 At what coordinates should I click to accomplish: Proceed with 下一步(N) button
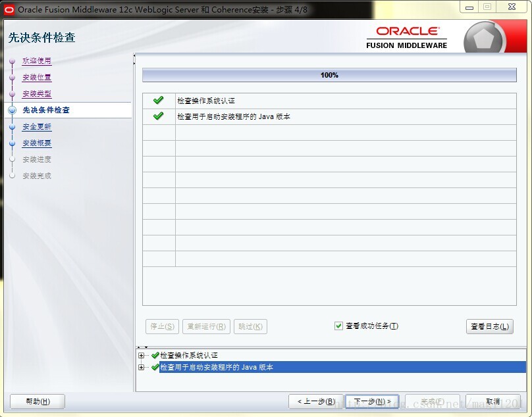[372, 401]
